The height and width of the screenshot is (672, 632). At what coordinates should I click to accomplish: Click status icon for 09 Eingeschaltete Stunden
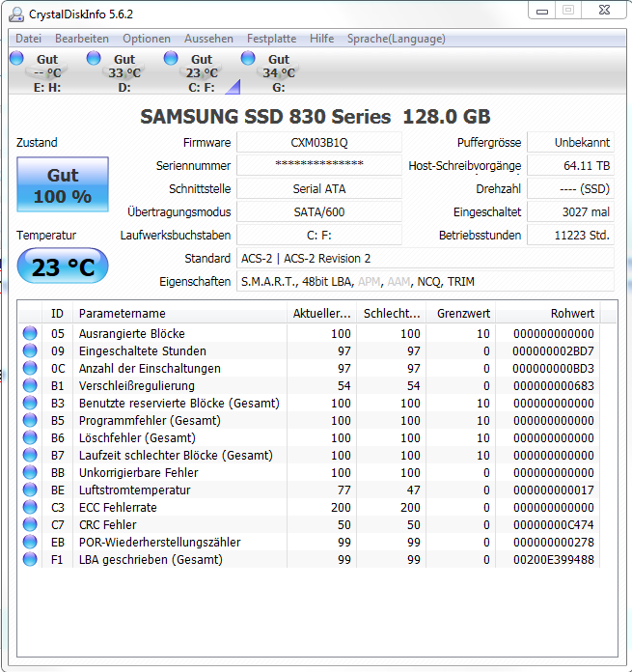pyautogui.click(x=30, y=350)
